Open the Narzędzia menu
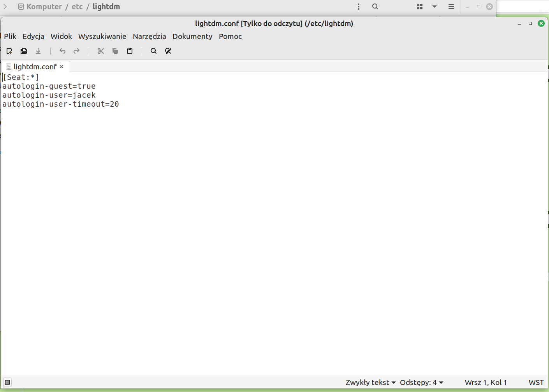Image resolution: width=549 pixels, height=392 pixels. [150, 36]
